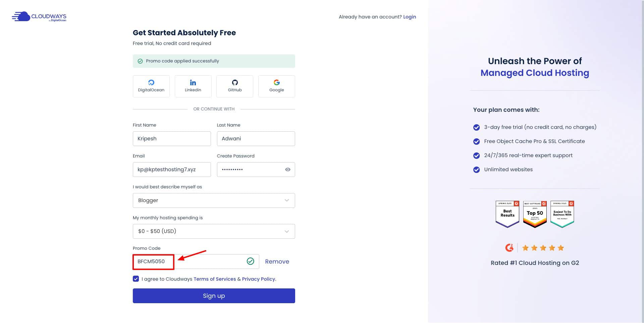The image size is (644, 323).
Task: Click the Cloudways logo
Action: coord(39,17)
